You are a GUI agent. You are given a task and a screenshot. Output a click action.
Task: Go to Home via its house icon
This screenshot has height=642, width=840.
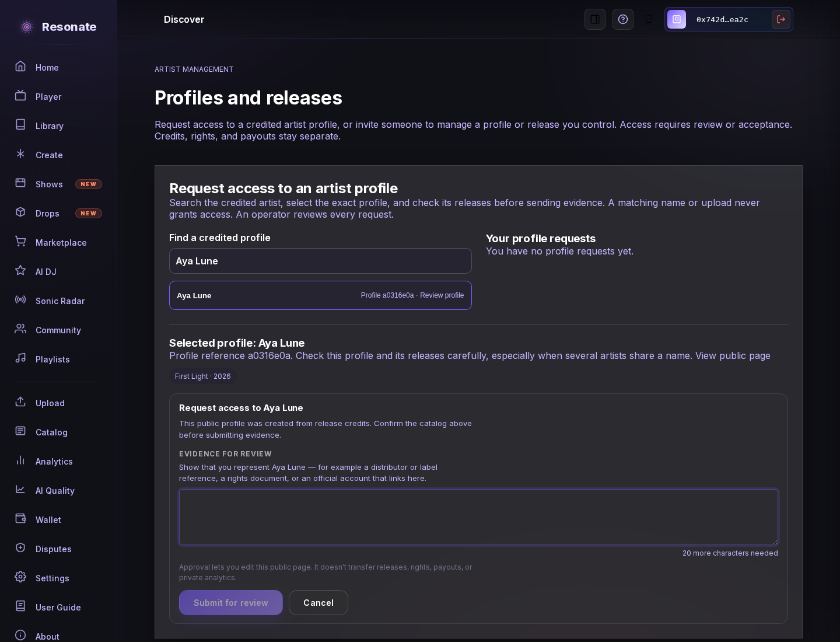20,67
